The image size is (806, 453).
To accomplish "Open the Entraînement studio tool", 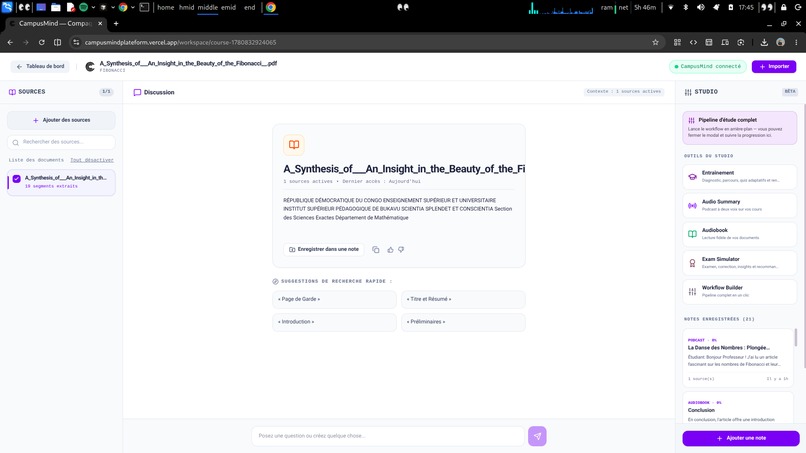I will tap(739, 176).
